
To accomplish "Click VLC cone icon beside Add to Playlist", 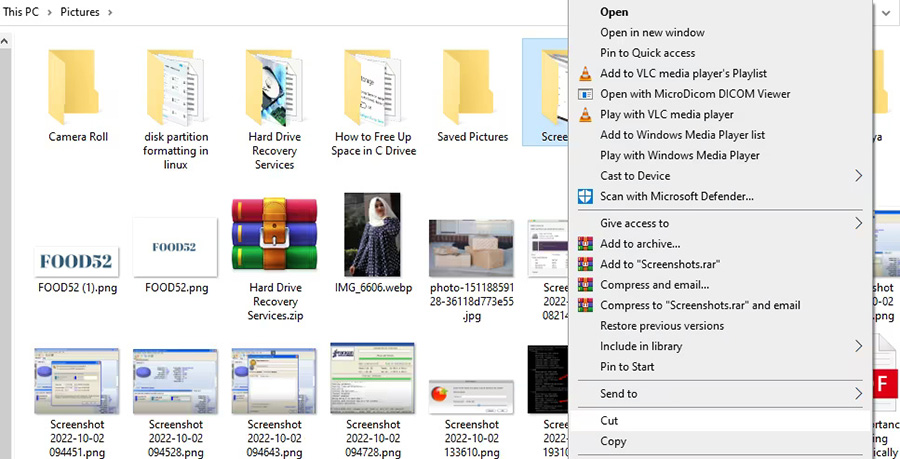I will [586, 73].
